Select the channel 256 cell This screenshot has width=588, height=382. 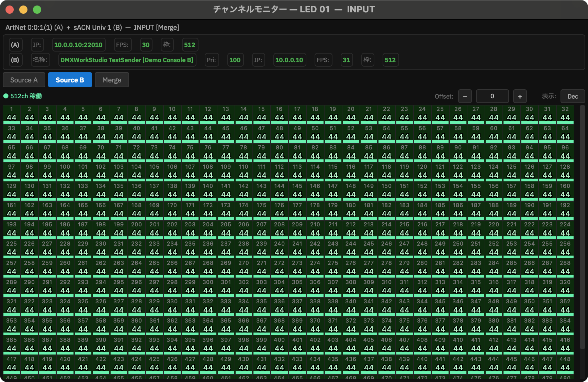[x=565, y=249]
